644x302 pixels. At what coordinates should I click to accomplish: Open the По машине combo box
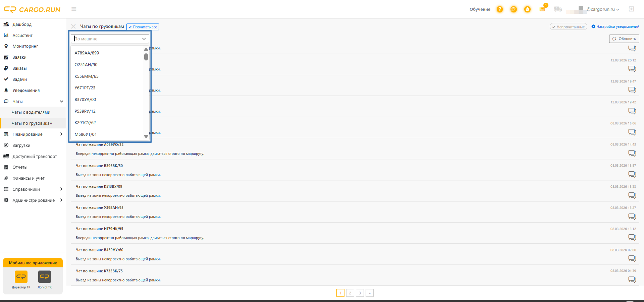(110, 39)
